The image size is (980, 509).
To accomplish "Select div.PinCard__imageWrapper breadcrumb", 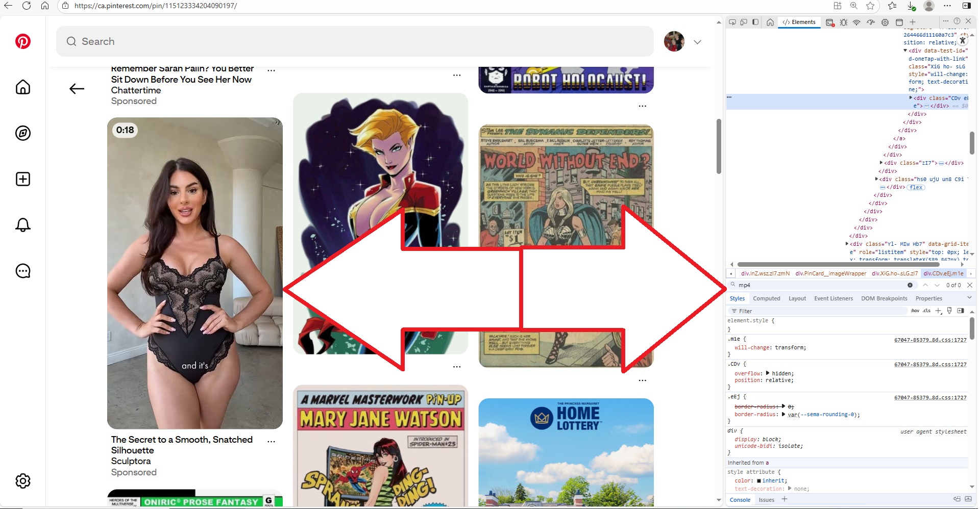I will [x=831, y=273].
